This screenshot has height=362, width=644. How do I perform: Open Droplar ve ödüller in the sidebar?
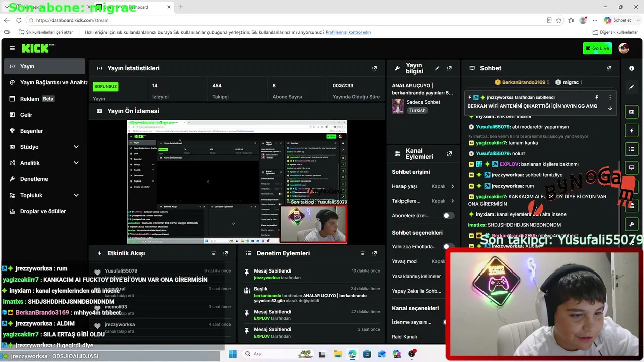[44, 211]
